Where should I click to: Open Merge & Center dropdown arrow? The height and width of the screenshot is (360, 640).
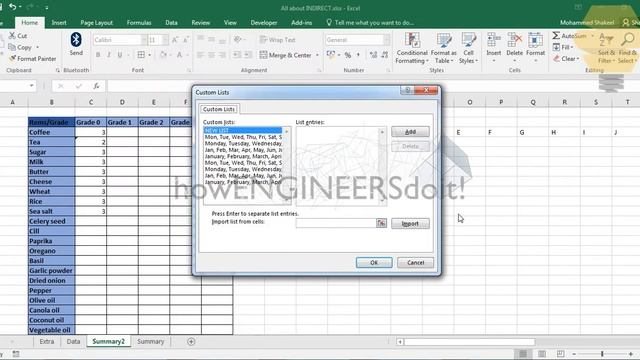(x=317, y=55)
